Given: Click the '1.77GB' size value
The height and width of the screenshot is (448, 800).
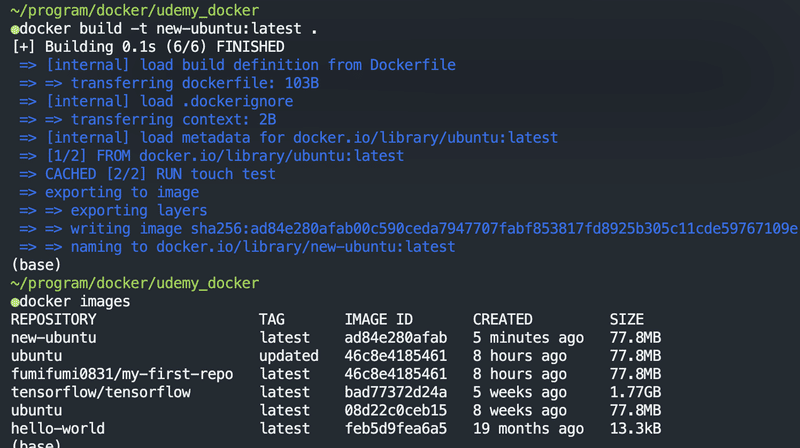Looking at the screenshot, I should 635,392.
